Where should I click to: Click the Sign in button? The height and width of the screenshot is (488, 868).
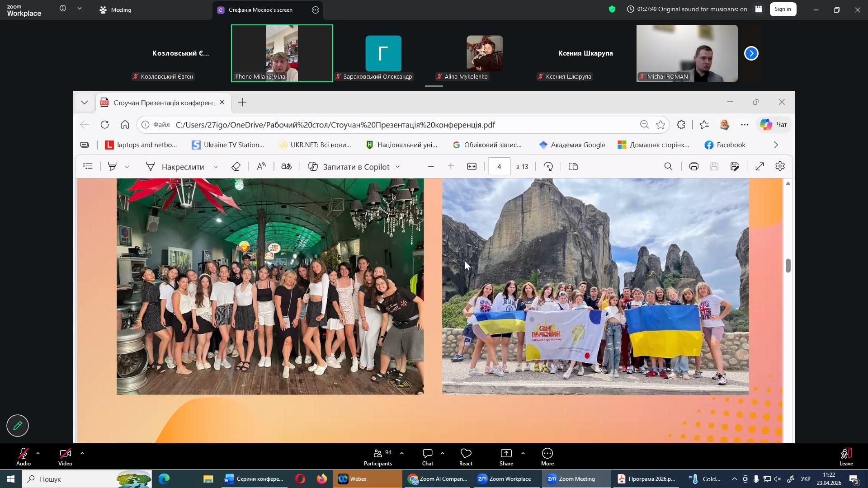tap(783, 9)
